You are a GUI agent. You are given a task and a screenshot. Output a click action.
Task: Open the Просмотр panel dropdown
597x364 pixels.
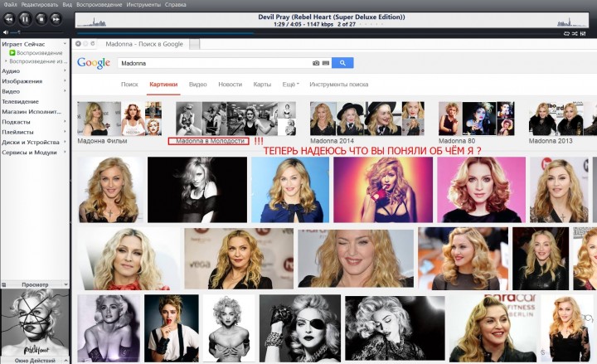coord(66,284)
